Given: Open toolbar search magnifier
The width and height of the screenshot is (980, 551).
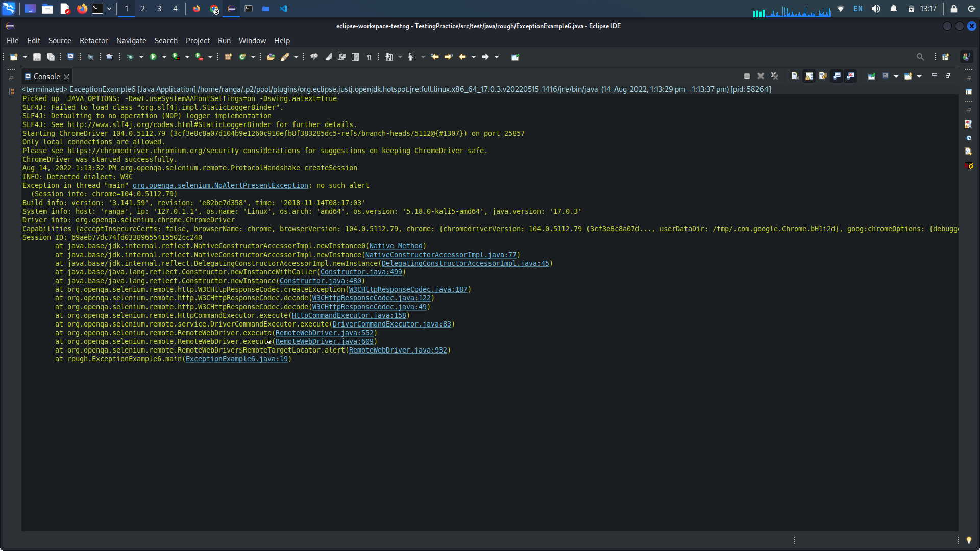Looking at the screenshot, I should coord(920,57).
